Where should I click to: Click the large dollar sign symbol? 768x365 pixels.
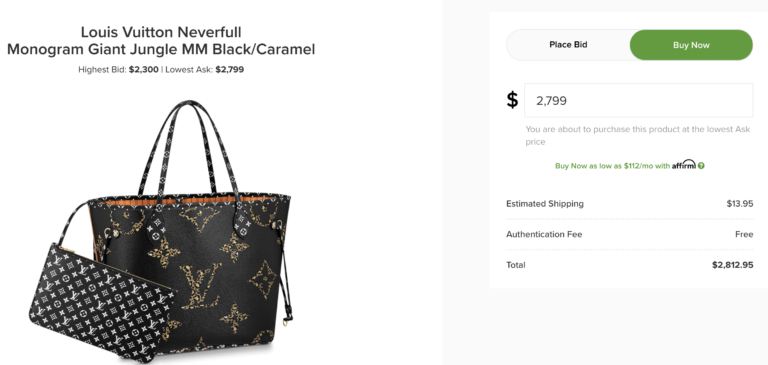(512, 100)
